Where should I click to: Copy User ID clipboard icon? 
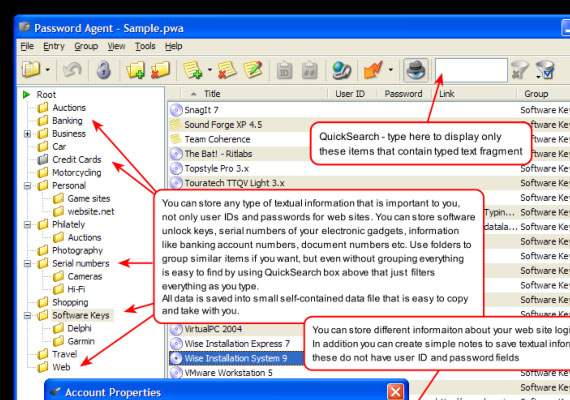pyautogui.click(x=285, y=70)
